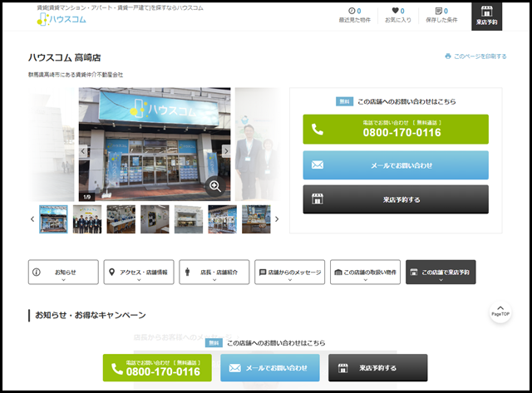
Task: Click the printer icon to print this page
Action: click(448, 56)
